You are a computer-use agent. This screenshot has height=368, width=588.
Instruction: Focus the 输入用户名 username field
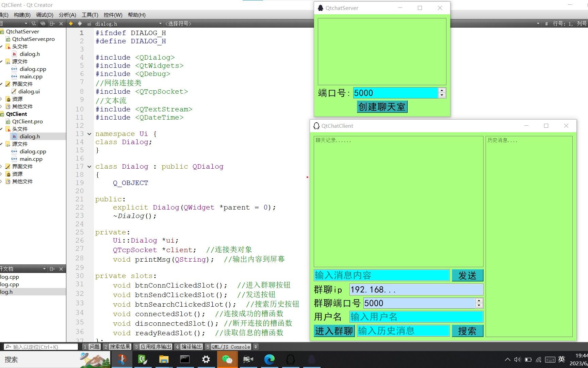pos(416,317)
